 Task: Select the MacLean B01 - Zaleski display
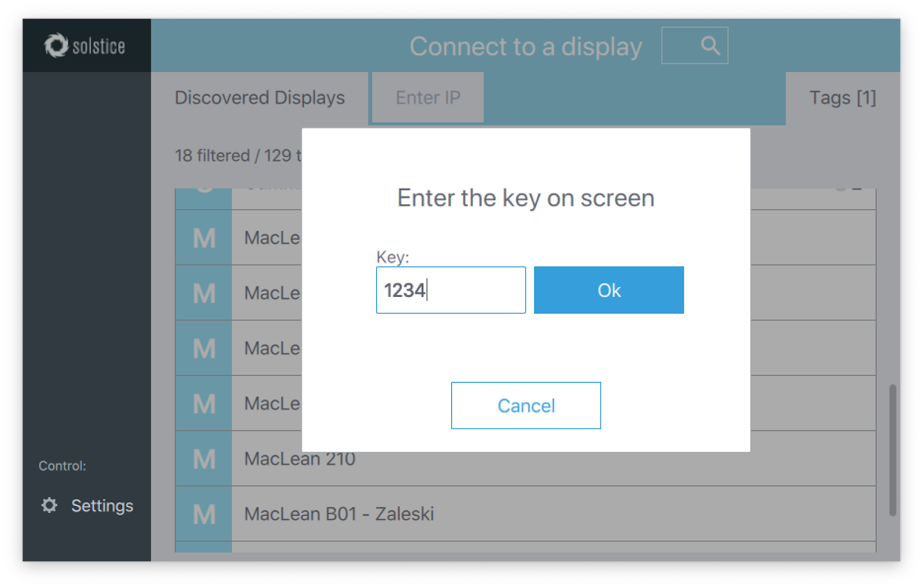coord(525,514)
